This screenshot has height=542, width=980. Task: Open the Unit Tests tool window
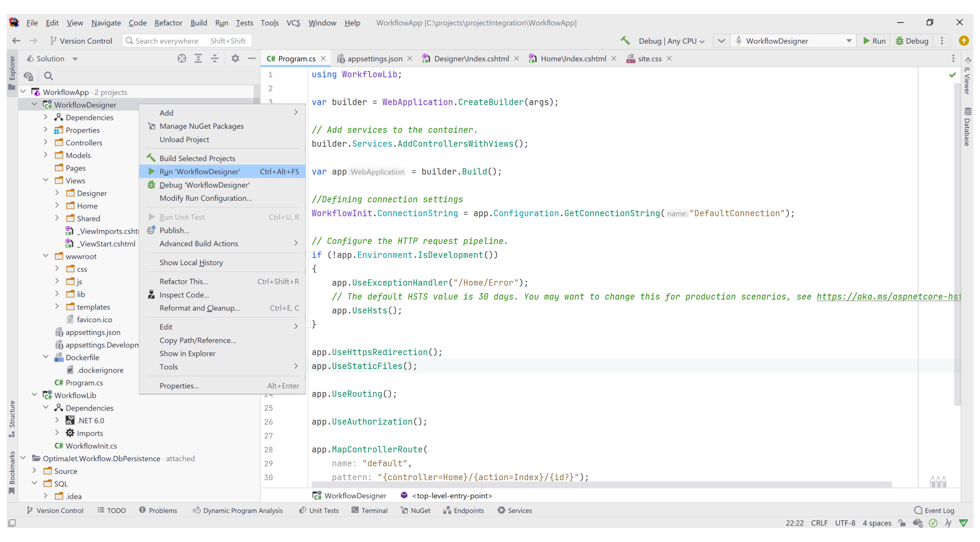[319, 510]
